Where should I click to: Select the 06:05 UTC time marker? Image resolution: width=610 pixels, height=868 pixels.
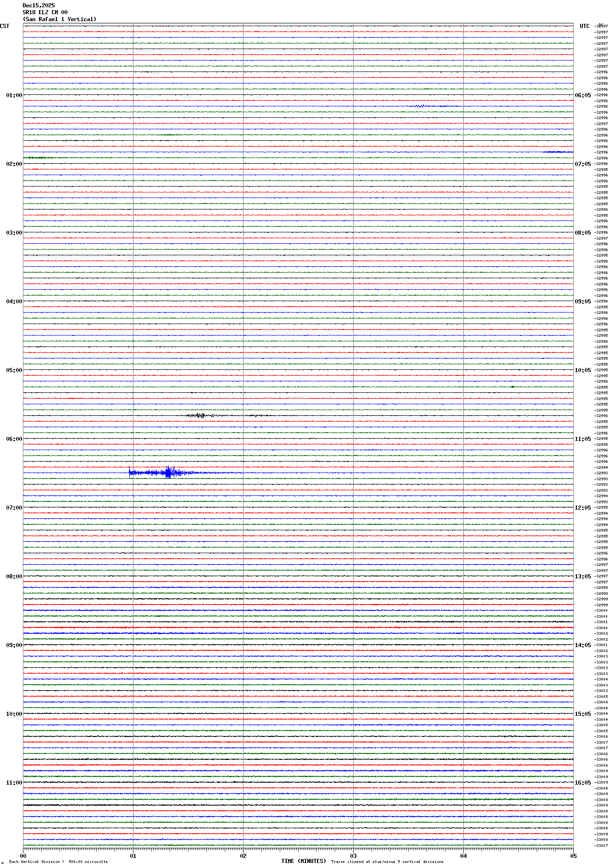[583, 95]
